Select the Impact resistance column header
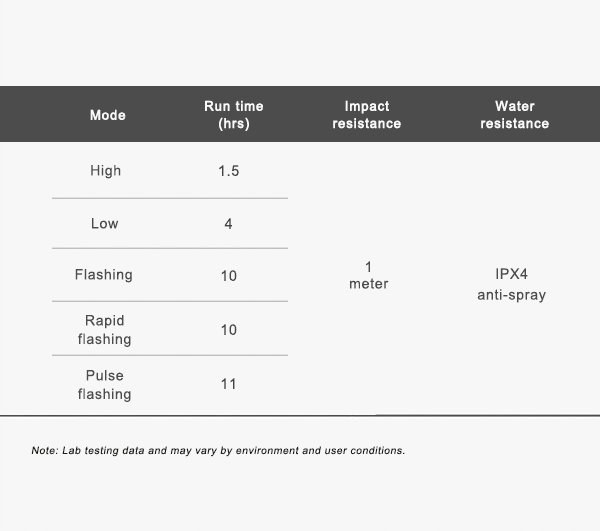 click(367, 115)
